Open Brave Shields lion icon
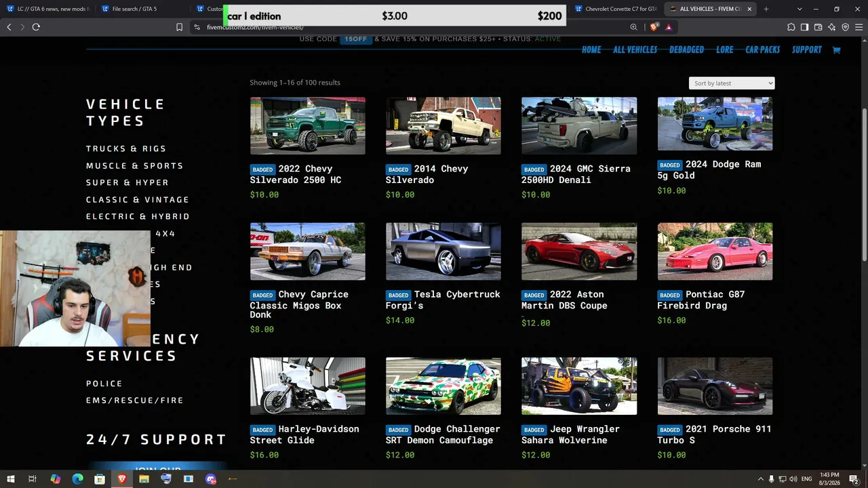This screenshot has width=868, height=488. click(x=654, y=27)
